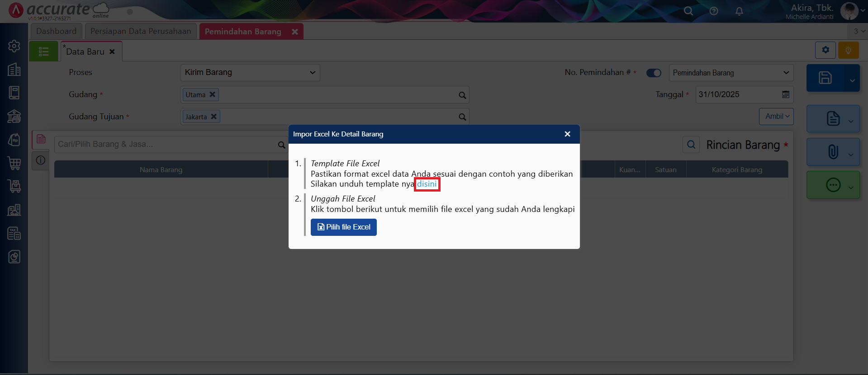
Task: Open the Ambil dropdown button
Action: 776,117
